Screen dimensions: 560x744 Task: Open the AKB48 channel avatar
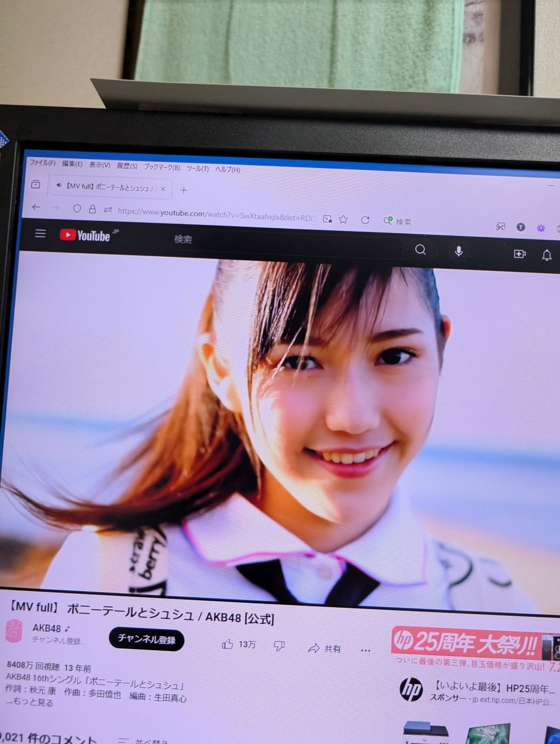point(14,631)
